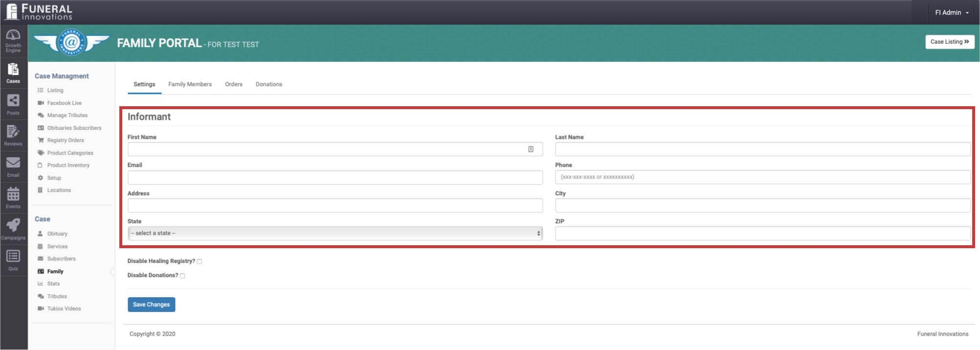This screenshot has height=350, width=980.
Task: Focus the Address input field
Action: tap(335, 206)
